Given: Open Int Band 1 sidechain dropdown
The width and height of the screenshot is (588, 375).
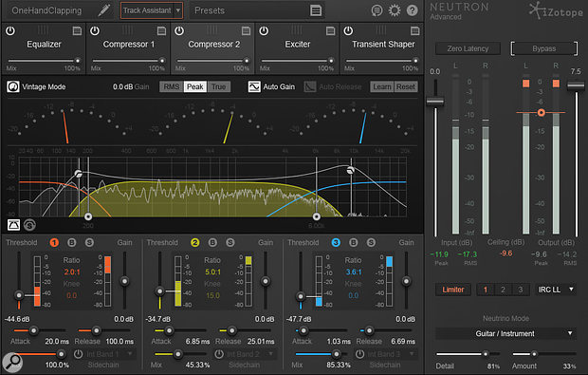Looking at the screenshot, I should coord(110,354).
